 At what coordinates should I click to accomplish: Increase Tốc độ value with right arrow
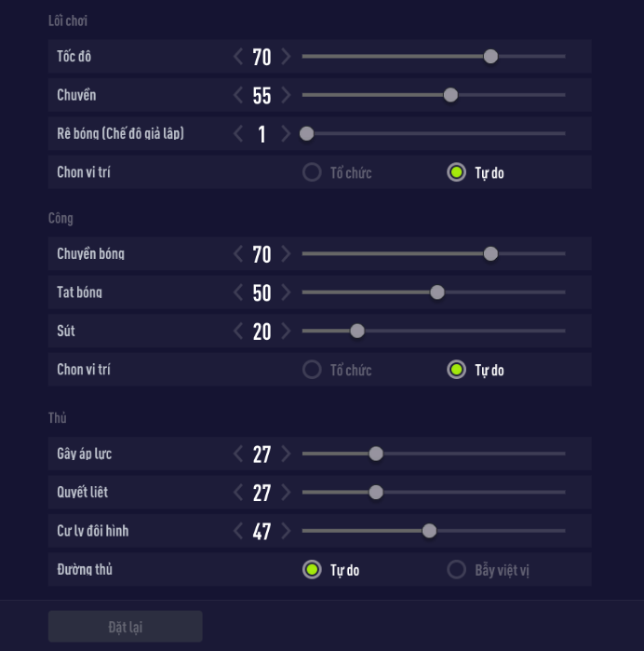click(x=286, y=57)
